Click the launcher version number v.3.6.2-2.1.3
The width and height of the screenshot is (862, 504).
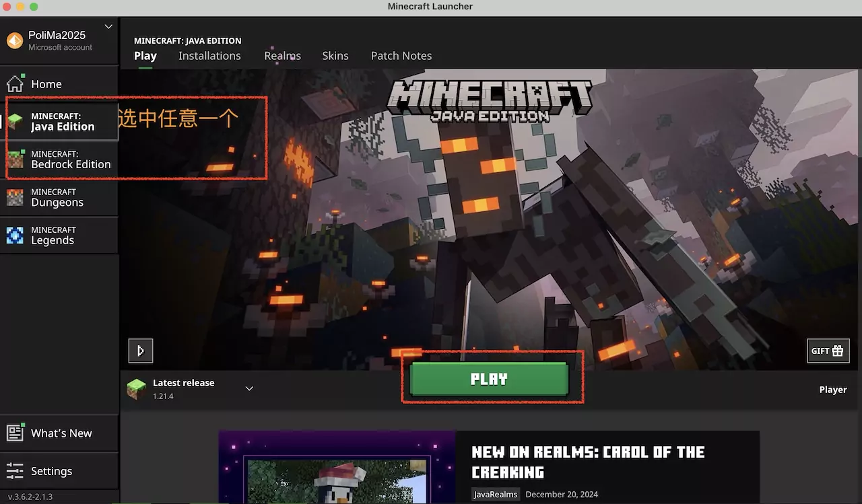30,497
